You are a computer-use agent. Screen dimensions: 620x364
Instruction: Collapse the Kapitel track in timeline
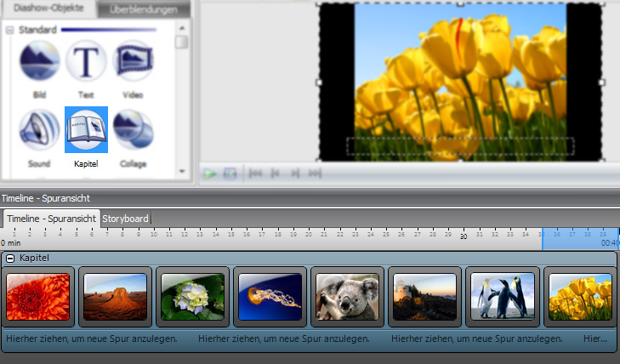coord(10,257)
